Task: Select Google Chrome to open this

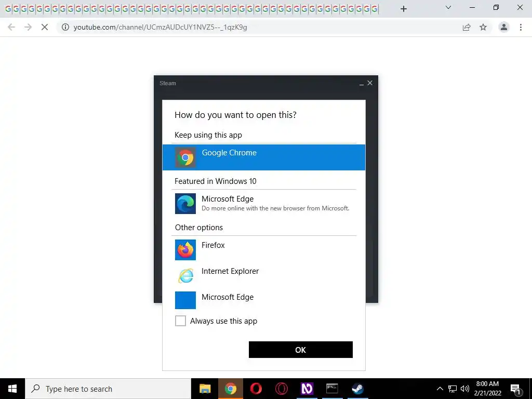Action: pos(263,157)
